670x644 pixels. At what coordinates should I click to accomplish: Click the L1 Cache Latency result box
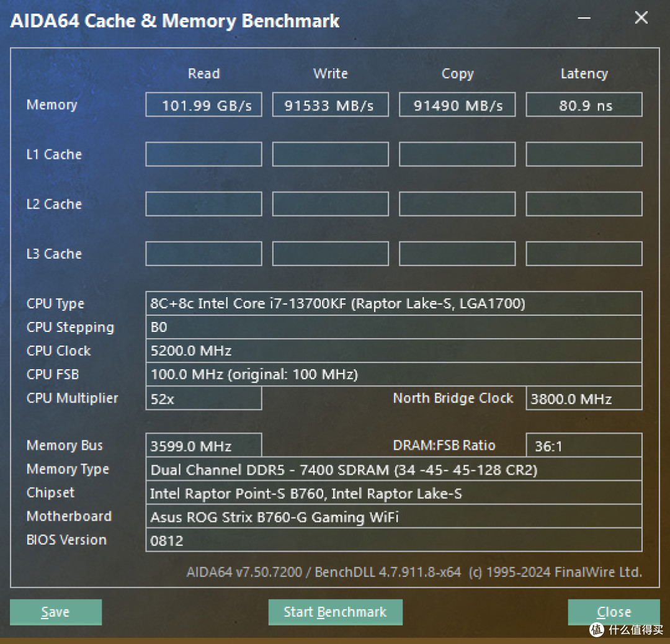[x=584, y=154]
